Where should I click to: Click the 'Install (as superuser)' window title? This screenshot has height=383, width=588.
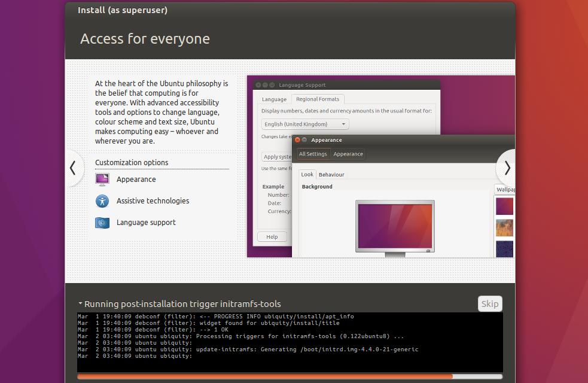pyautogui.click(x=123, y=10)
